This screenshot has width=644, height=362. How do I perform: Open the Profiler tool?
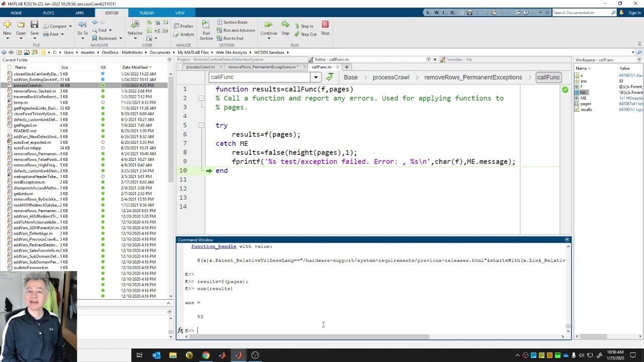point(184,26)
